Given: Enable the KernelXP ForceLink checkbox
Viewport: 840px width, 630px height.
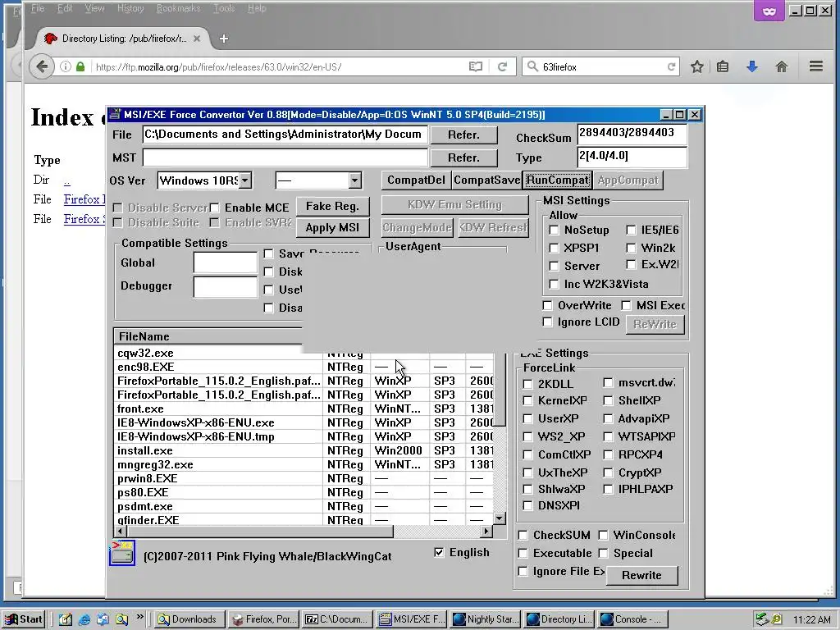Looking at the screenshot, I should click(x=527, y=400).
